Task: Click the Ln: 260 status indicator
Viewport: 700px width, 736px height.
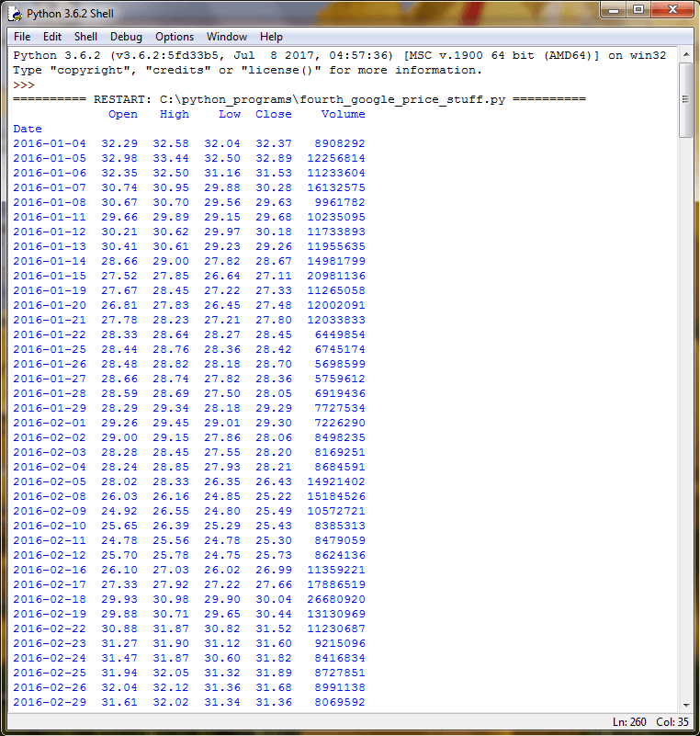Action: [x=629, y=722]
